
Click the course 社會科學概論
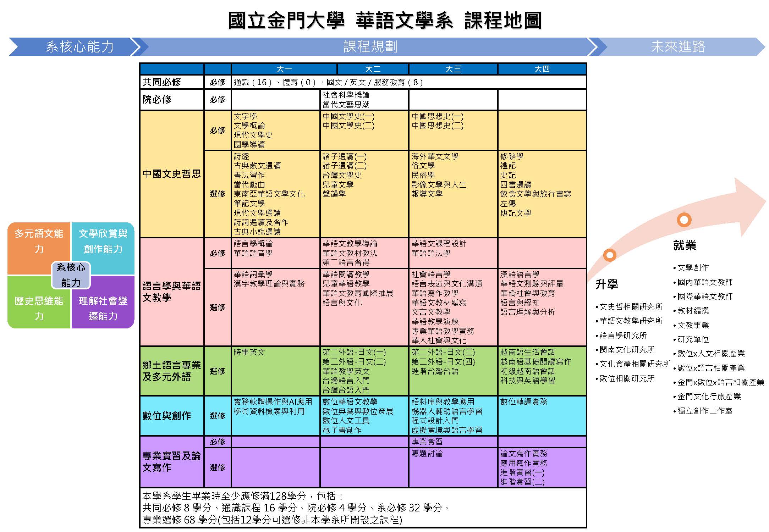coord(346,95)
